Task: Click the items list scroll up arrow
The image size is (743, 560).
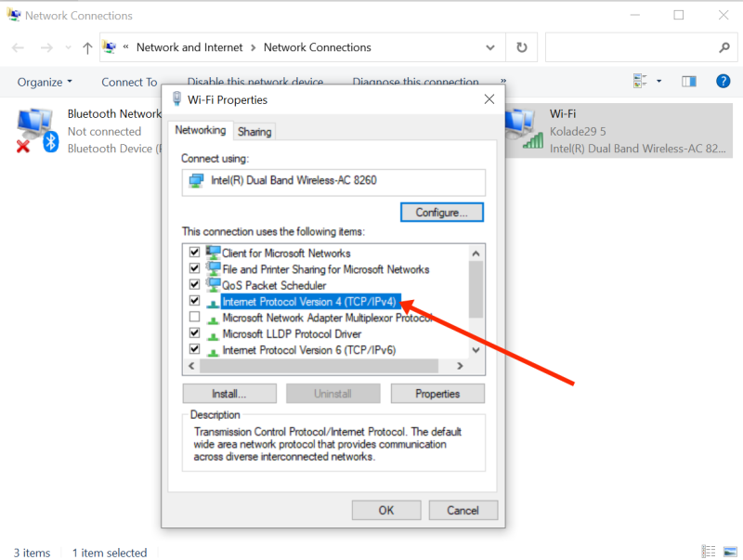Action: (x=476, y=254)
